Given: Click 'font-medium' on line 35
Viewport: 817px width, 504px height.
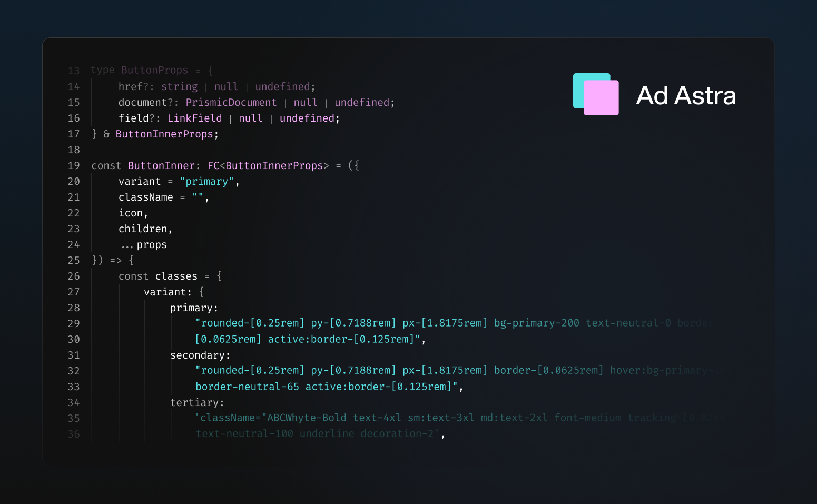Looking at the screenshot, I should pos(588,418).
